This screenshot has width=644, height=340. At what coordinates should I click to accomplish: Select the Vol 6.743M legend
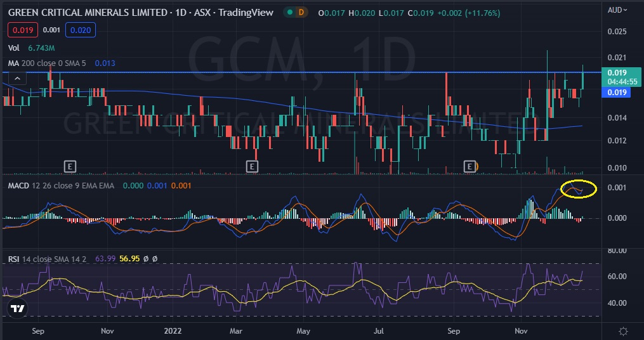[32, 48]
